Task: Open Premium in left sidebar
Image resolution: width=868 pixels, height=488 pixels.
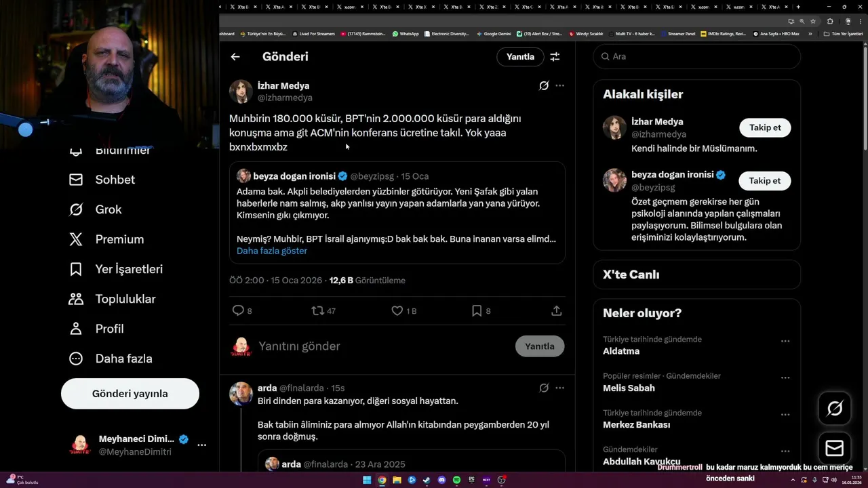Action: pos(106,239)
